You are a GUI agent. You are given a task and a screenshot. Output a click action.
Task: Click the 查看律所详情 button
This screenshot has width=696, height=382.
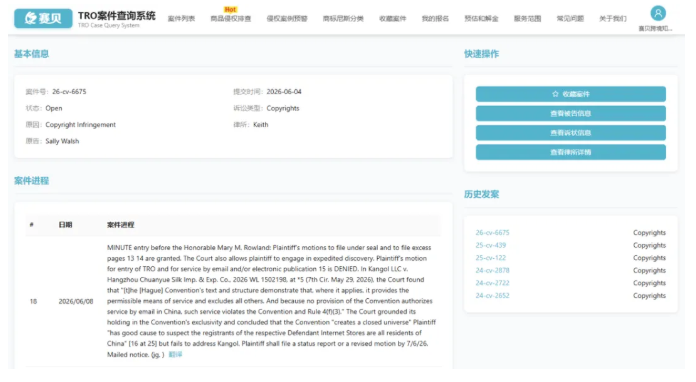coord(570,152)
